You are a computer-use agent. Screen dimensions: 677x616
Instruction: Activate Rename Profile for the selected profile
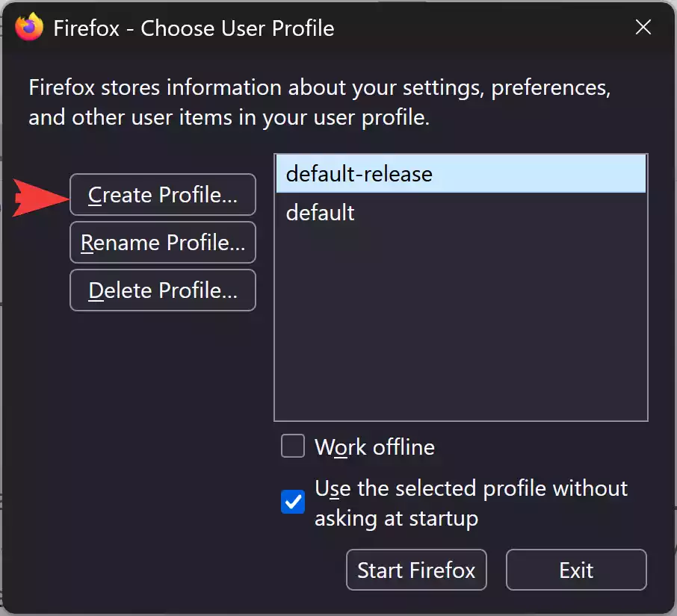(162, 242)
